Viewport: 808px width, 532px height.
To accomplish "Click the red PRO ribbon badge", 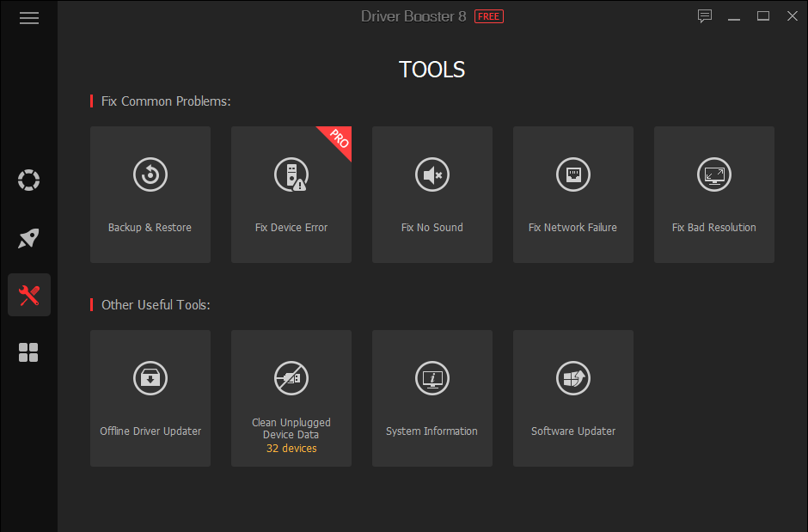I will [x=338, y=139].
